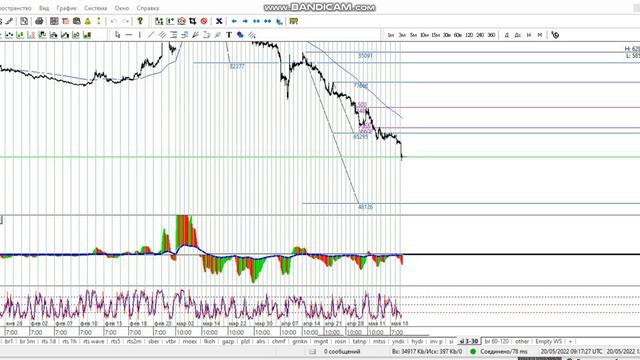The width and height of the screenshot is (640, 360).
Task: Click the crop tool icon
Action: pos(193,21)
